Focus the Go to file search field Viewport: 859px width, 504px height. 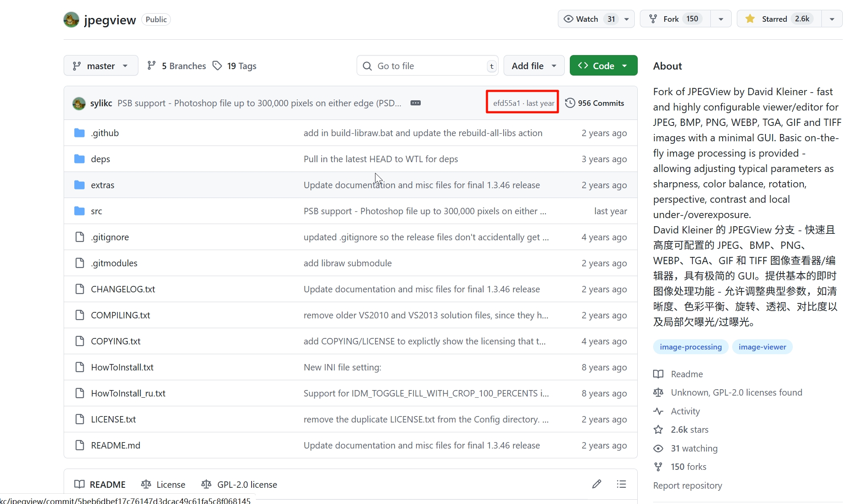pos(427,66)
